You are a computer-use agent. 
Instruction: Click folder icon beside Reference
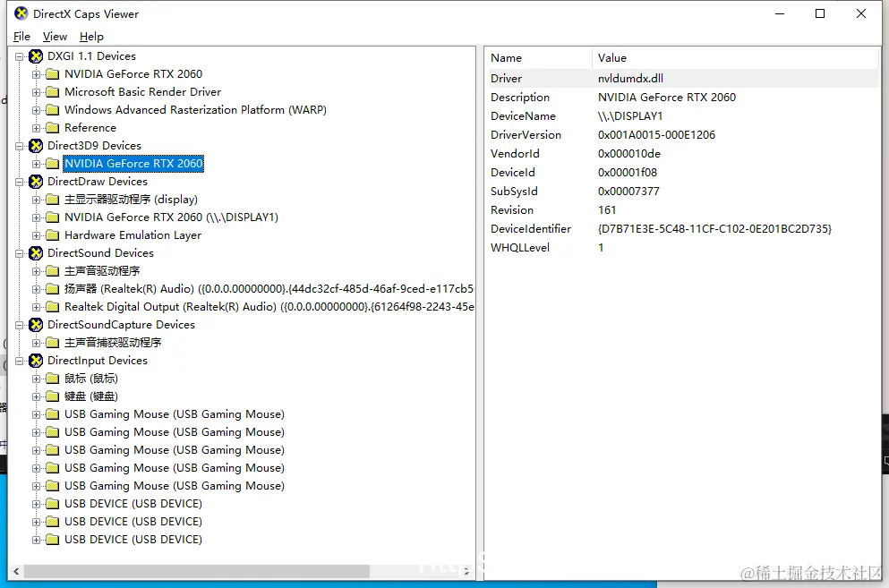pos(52,128)
